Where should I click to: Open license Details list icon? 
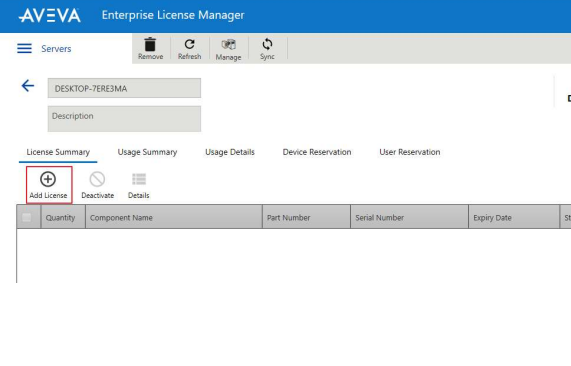139,179
